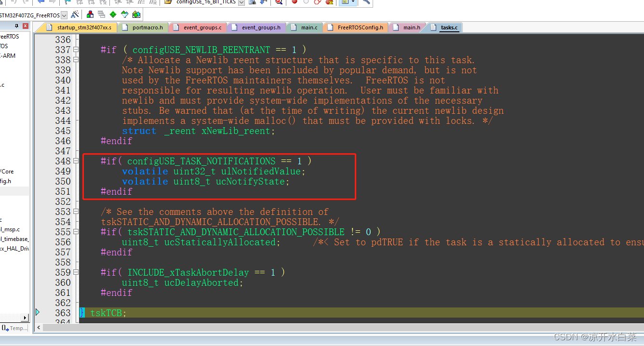Screen dimensions: 644x346
Task: Click line number 346 in the gutter
Action: (x=63, y=141)
